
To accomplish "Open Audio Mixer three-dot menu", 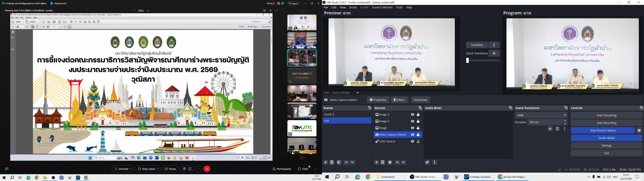I will 435,162.
